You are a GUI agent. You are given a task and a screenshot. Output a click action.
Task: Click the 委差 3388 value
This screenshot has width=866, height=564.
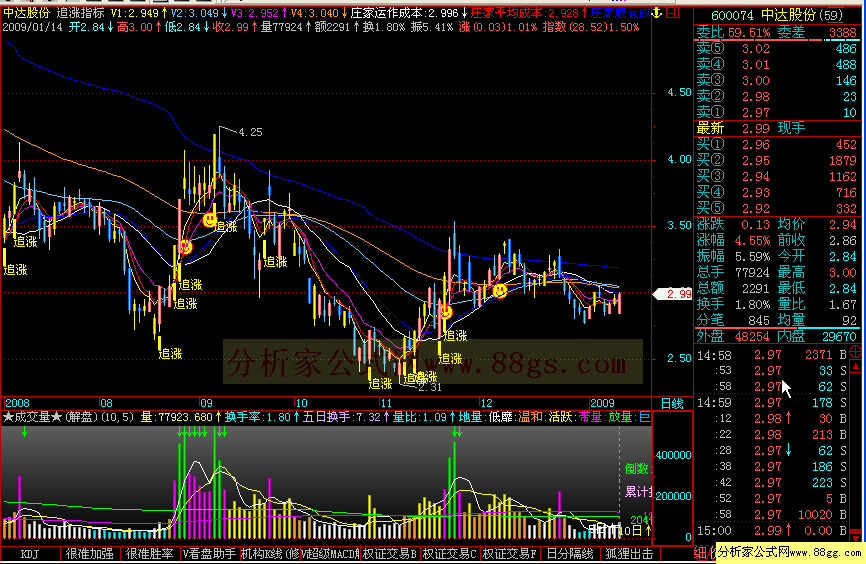pyautogui.click(x=843, y=33)
